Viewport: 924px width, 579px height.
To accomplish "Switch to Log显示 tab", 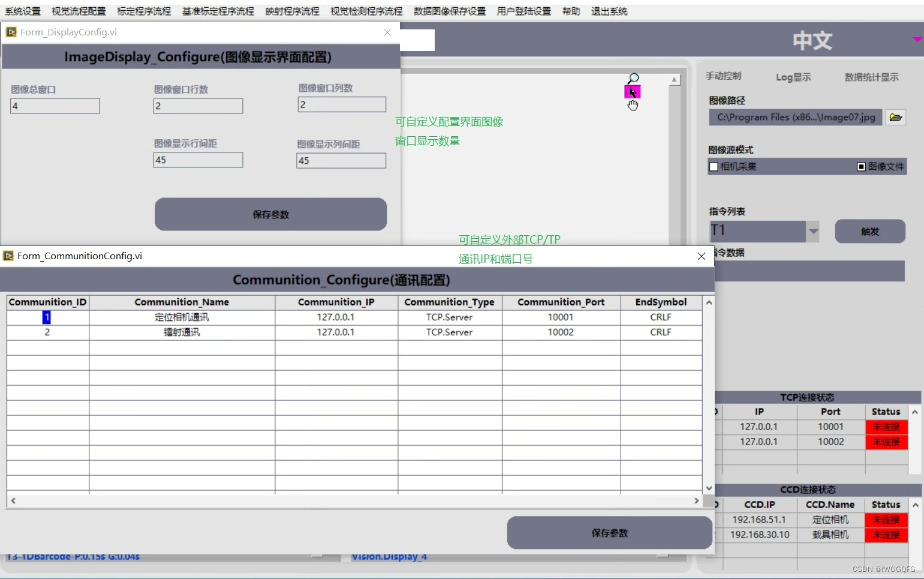I will click(793, 77).
